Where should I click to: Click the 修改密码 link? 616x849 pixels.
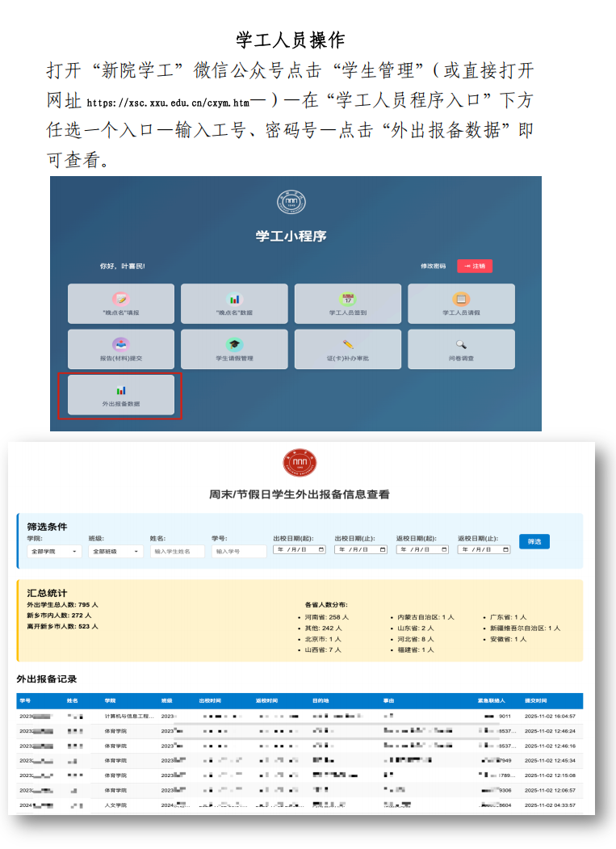pos(433,266)
